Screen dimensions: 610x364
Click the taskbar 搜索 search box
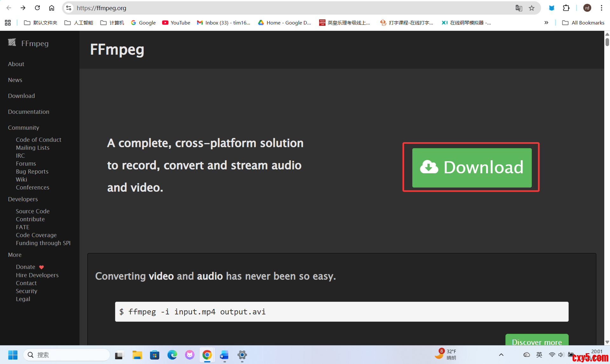pos(67,355)
